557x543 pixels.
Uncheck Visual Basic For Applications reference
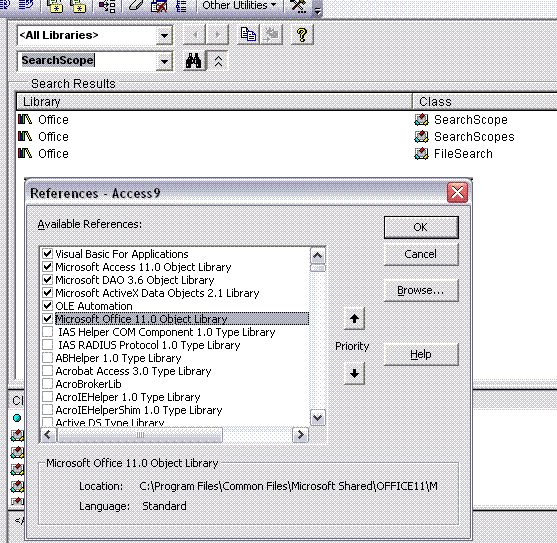coord(47,254)
